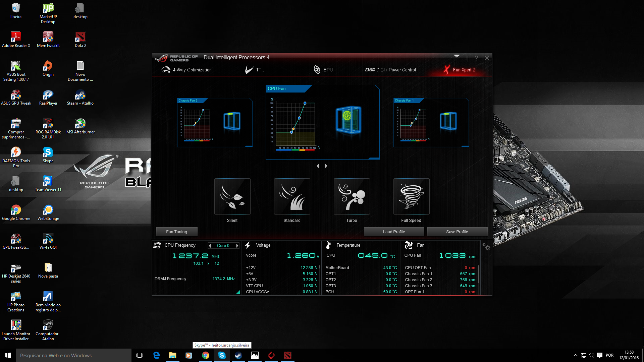Viewport: 644px width, 362px height.
Task: Open the volume tray icon
Action: pos(591,355)
